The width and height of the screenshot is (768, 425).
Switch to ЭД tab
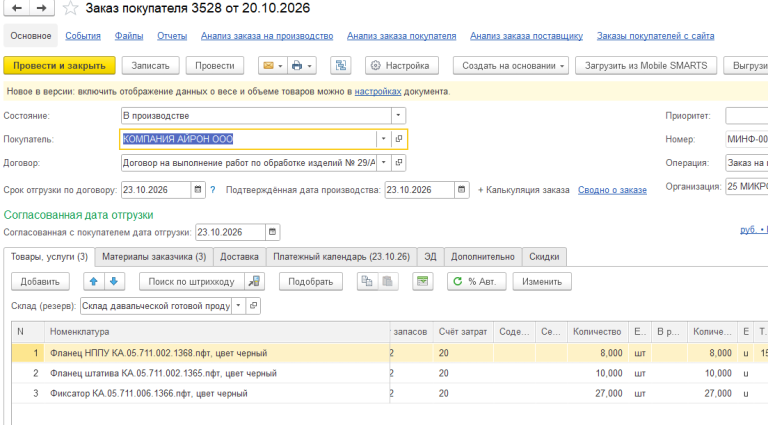pyautogui.click(x=430, y=257)
